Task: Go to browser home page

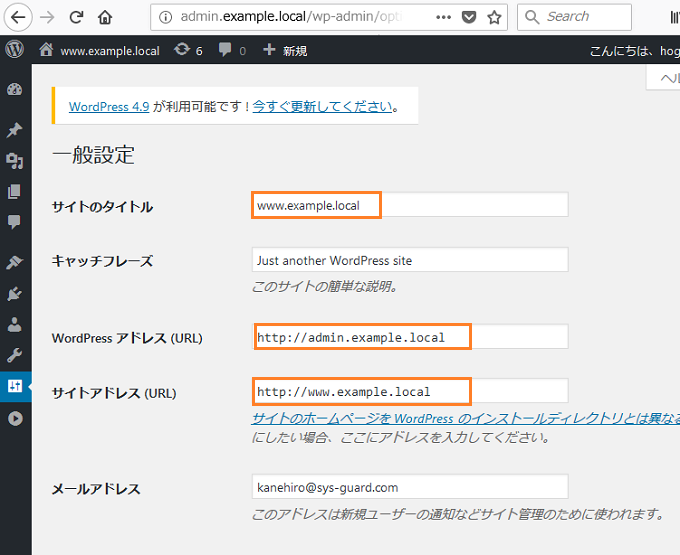Action: (105, 17)
